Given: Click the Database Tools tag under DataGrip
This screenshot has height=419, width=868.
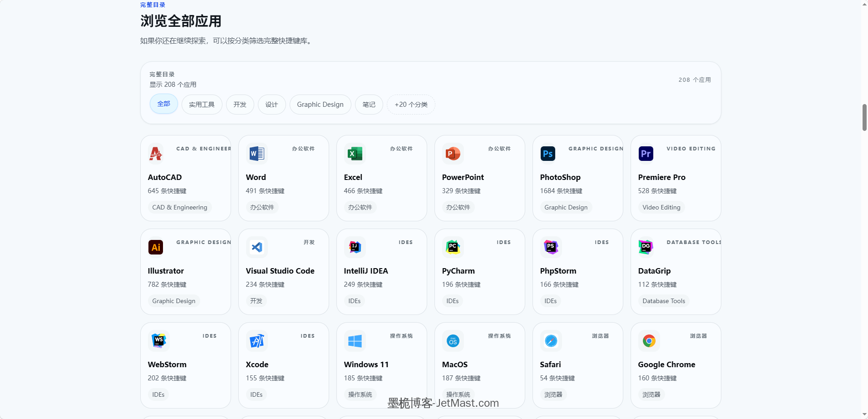Looking at the screenshot, I should (664, 301).
